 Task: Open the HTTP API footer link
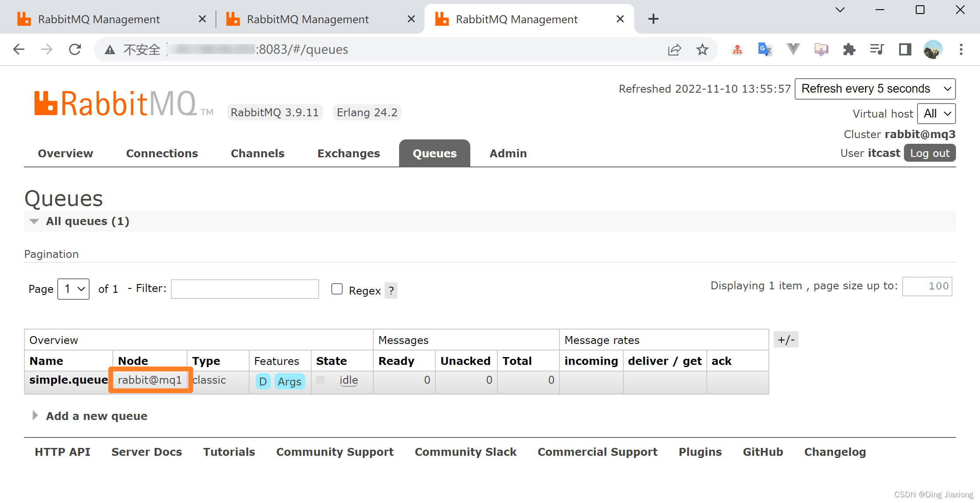click(63, 452)
